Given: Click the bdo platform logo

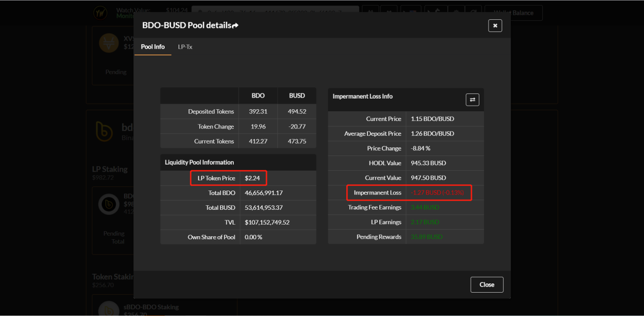Looking at the screenshot, I should click(104, 132).
